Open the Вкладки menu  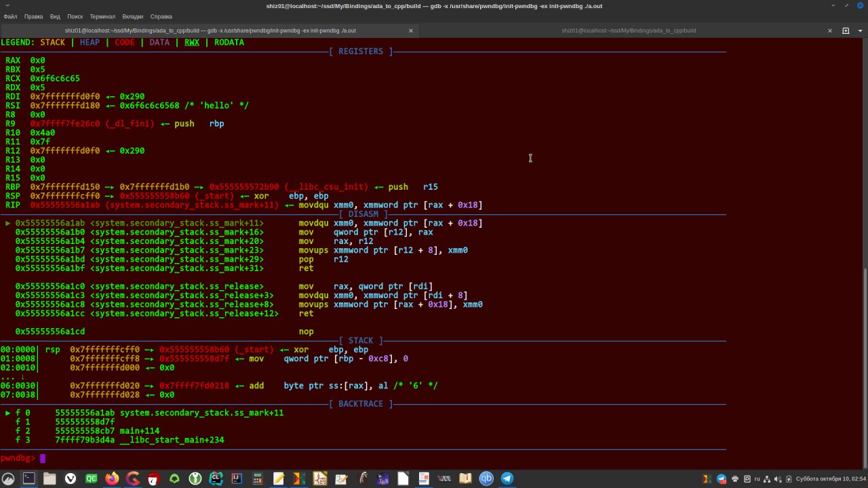(x=132, y=16)
